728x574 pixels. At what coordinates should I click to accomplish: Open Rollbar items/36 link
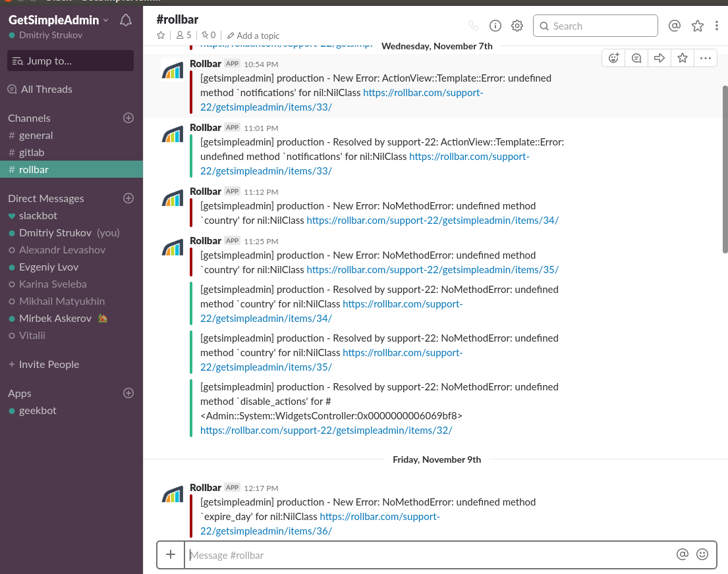379,517
